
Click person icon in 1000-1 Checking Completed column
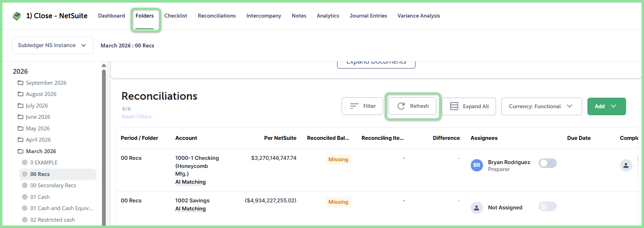(626, 165)
